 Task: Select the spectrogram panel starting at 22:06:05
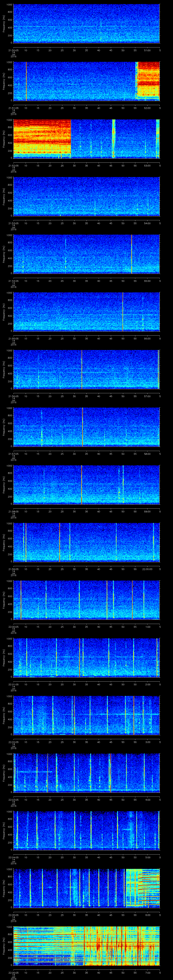(87, 946)
